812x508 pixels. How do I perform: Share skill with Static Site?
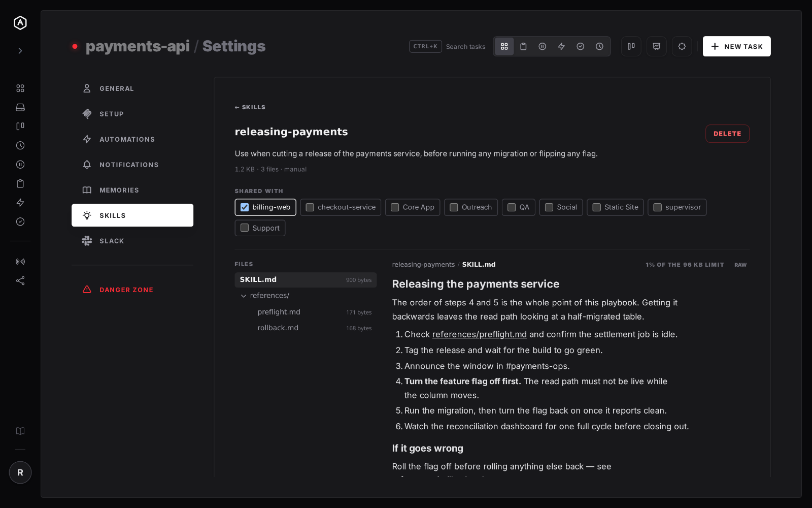(616, 207)
